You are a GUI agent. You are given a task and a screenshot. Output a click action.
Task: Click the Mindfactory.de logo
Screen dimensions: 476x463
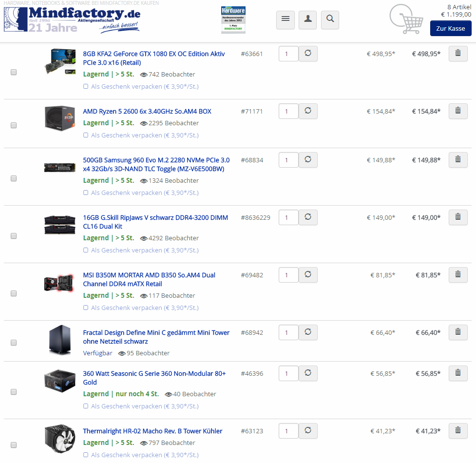(x=72, y=19)
